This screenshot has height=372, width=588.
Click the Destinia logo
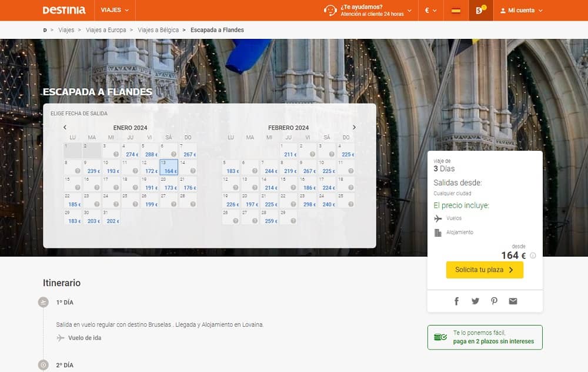pyautogui.click(x=64, y=10)
